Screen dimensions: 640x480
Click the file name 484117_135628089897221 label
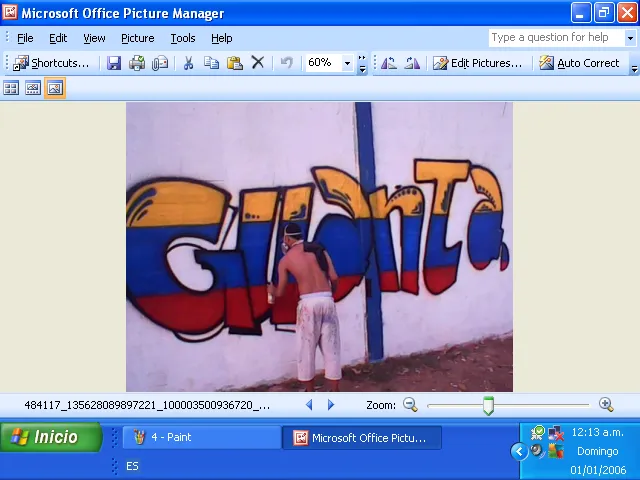[147, 405]
